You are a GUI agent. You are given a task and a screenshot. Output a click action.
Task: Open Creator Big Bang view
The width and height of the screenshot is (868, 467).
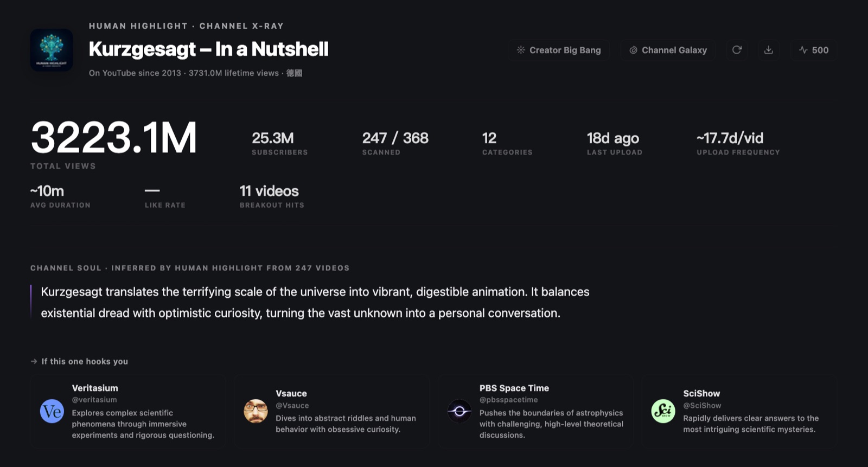click(x=558, y=50)
